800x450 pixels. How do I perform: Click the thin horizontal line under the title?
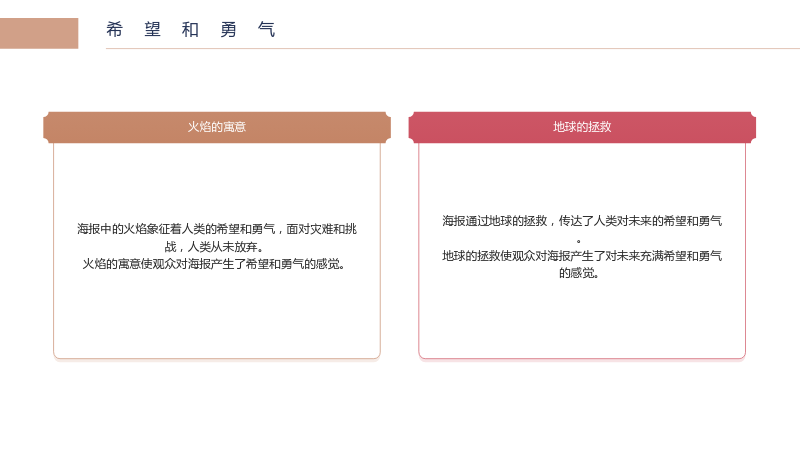click(x=453, y=48)
